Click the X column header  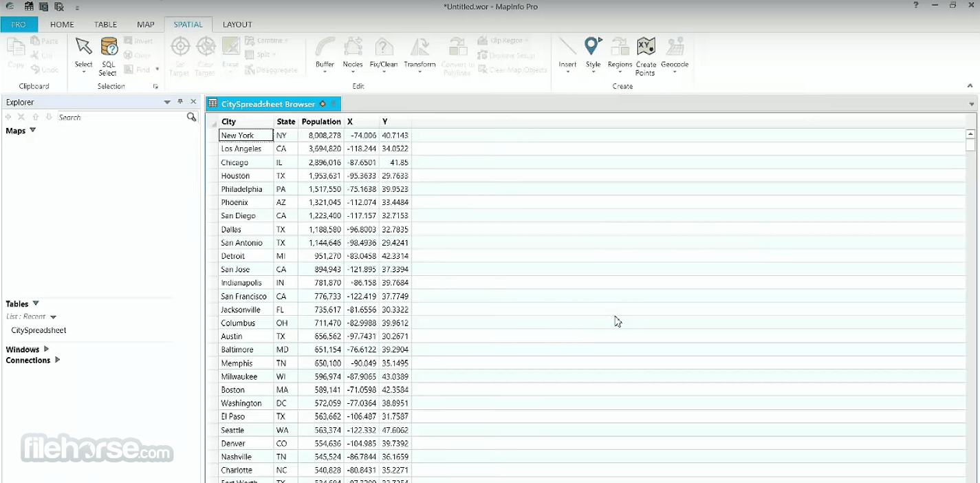coord(362,122)
